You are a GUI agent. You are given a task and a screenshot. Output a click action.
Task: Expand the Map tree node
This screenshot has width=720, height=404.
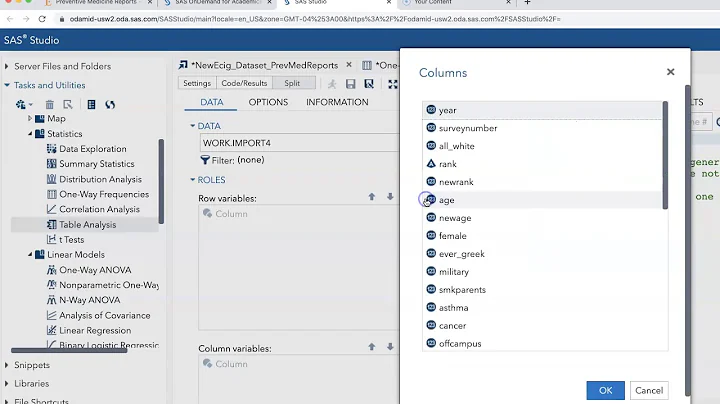tap(30, 118)
